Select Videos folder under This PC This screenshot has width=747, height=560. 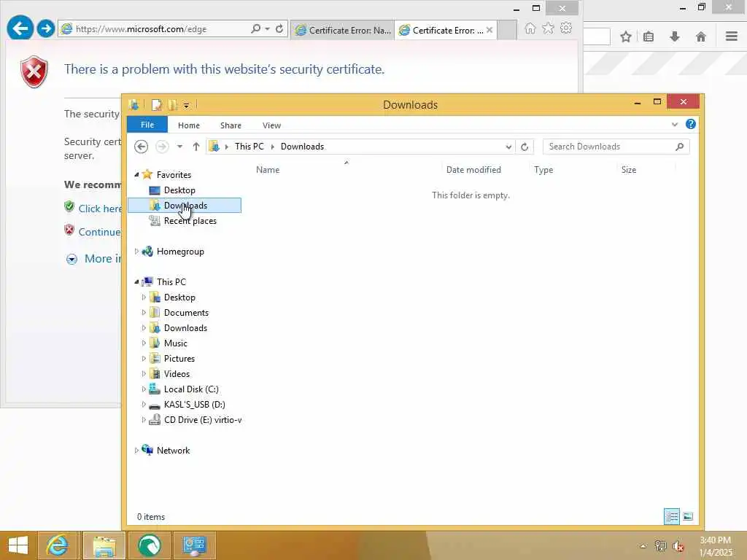pyautogui.click(x=177, y=374)
